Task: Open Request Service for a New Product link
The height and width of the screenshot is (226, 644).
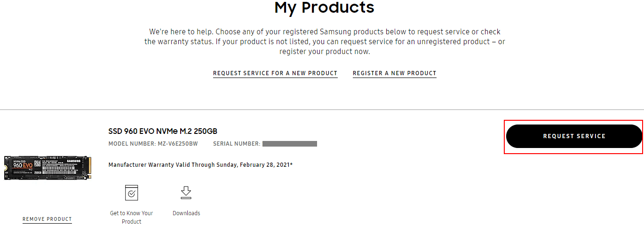Action: tap(275, 73)
